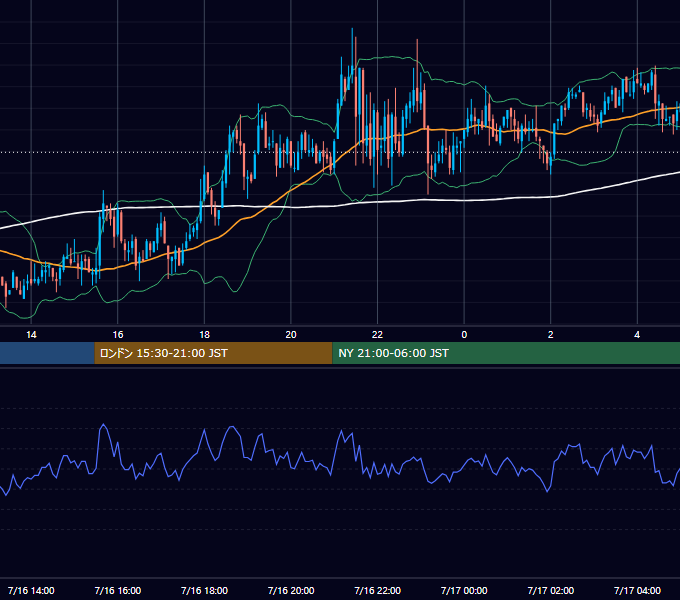Viewport: 680px width, 600px height.
Task: Click the ロンドン 15:30-21:00 JST session bar
Action: pyautogui.click(x=213, y=353)
